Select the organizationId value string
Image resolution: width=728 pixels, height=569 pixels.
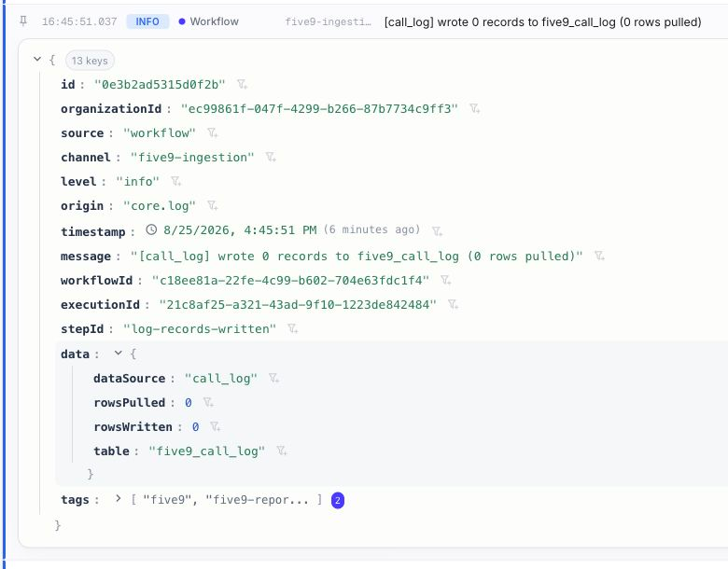point(319,108)
